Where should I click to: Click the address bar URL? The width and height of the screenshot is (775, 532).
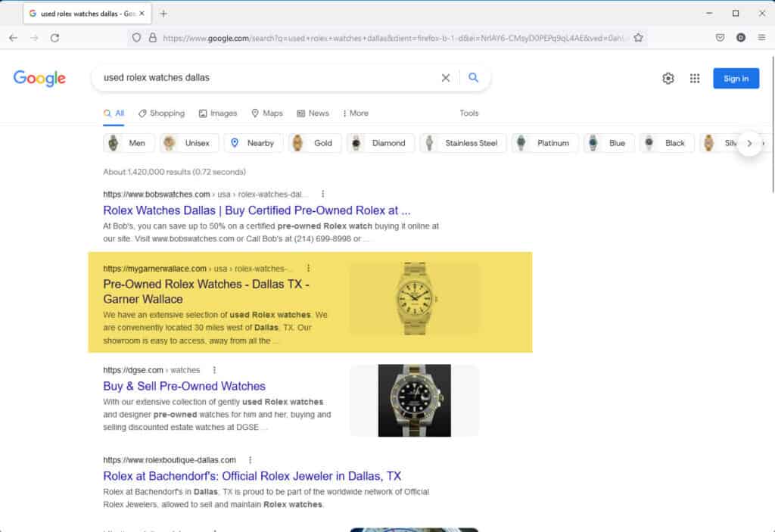click(393, 38)
